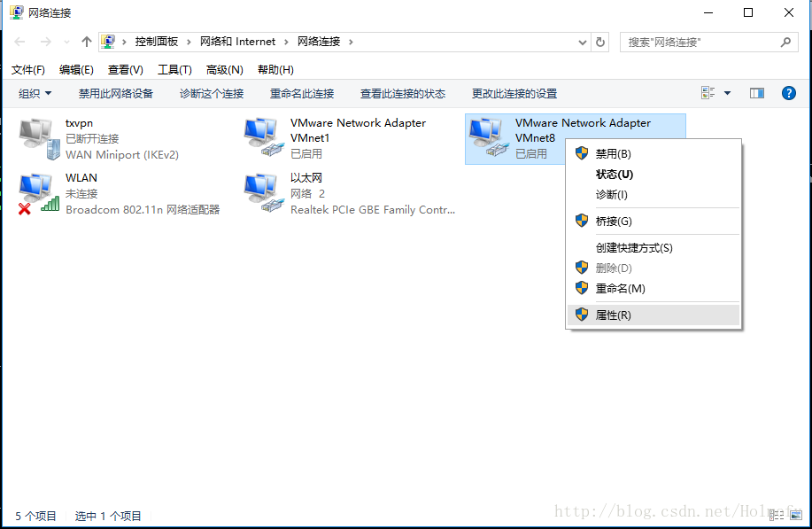This screenshot has width=812, height=529.
Task: Refresh the network connections list
Action: (600, 42)
